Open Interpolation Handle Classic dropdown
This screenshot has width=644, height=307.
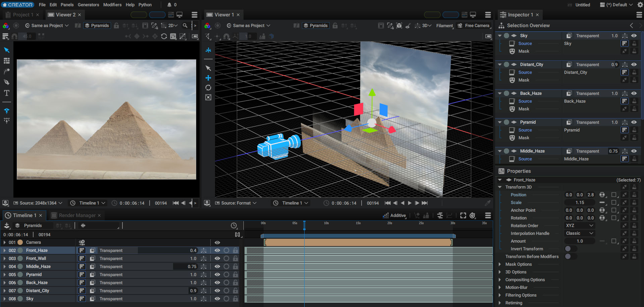point(580,233)
